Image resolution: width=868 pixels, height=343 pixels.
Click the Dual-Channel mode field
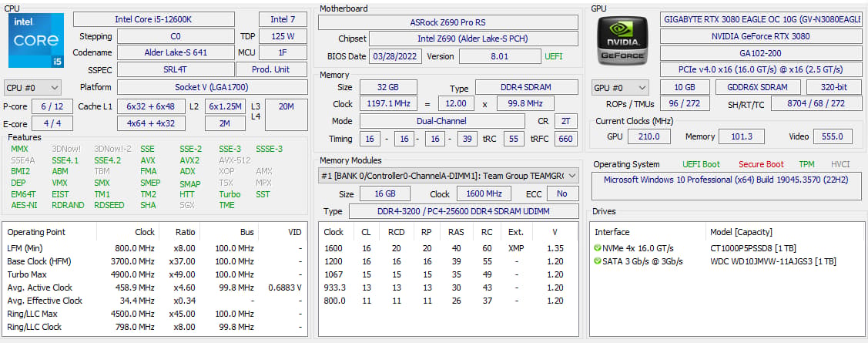tap(442, 121)
